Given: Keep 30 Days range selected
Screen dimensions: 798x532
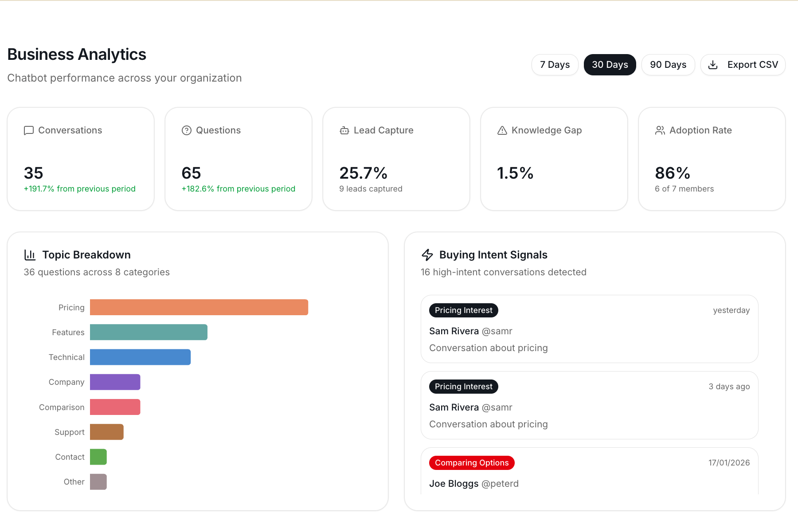Looking at the screenshot, I should click(610, 64).
